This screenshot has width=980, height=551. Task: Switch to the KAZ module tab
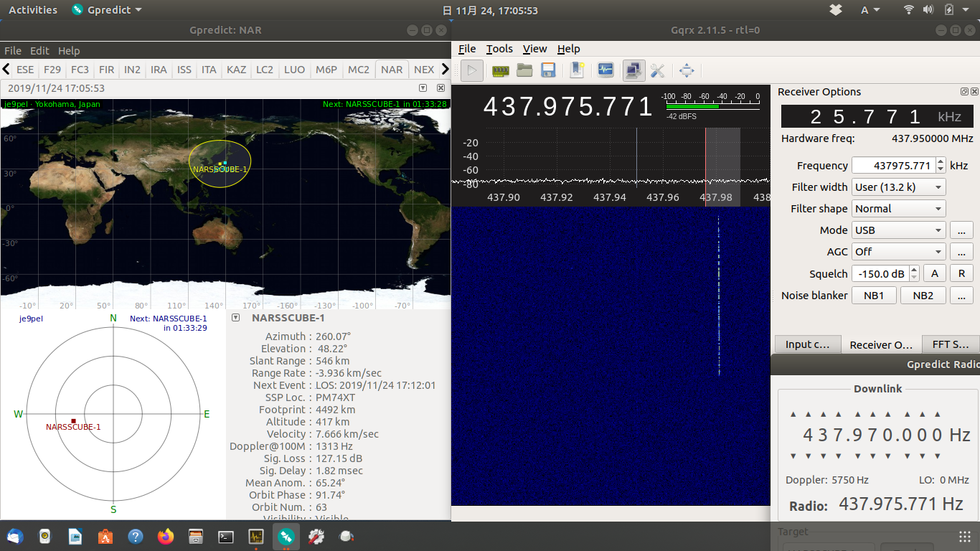[236, 70]
